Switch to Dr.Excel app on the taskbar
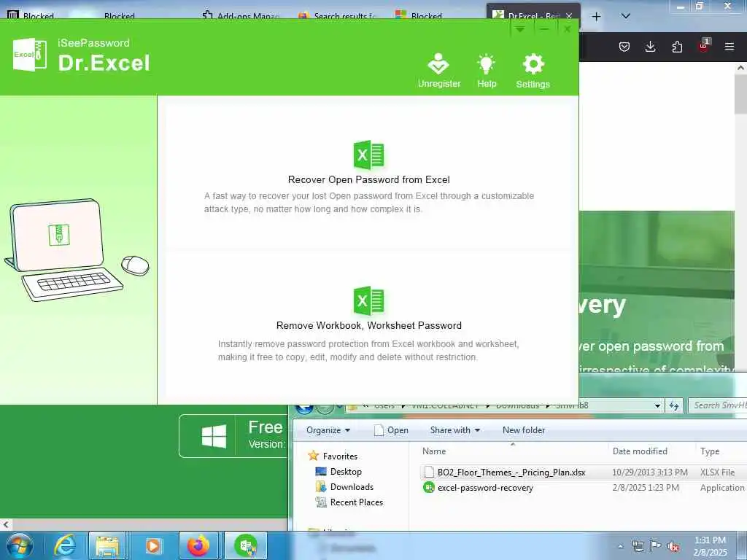 point(246,545)
